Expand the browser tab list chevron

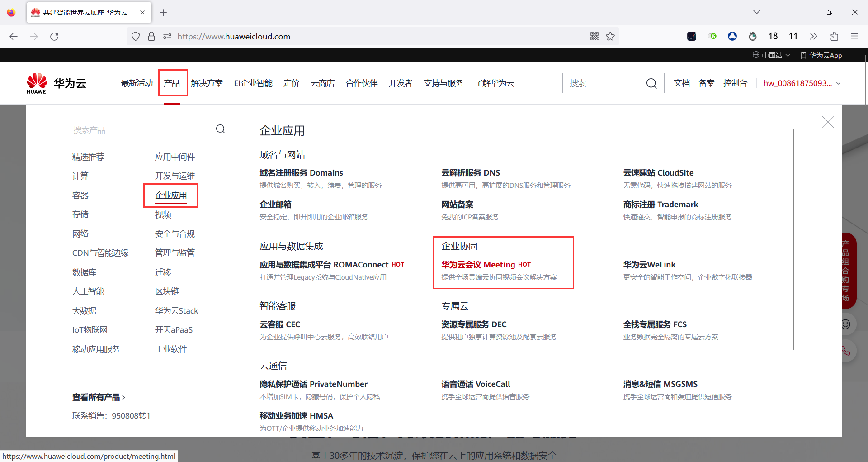click(756, 12)
